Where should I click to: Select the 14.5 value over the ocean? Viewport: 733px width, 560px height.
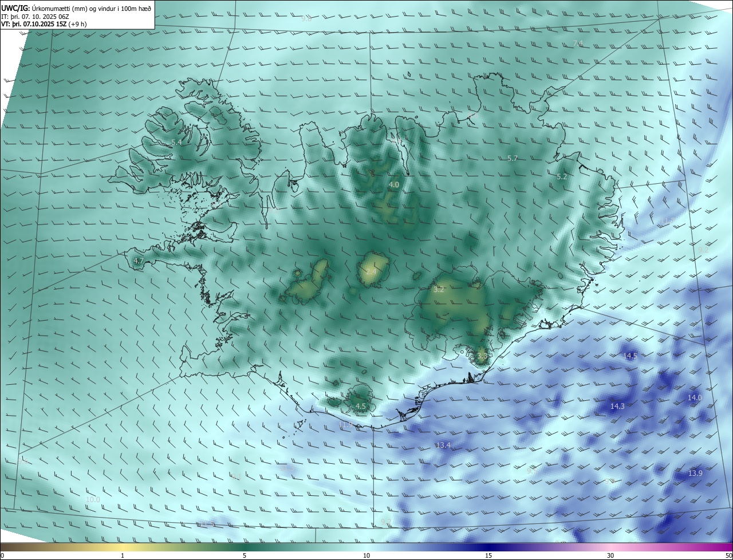630,356
